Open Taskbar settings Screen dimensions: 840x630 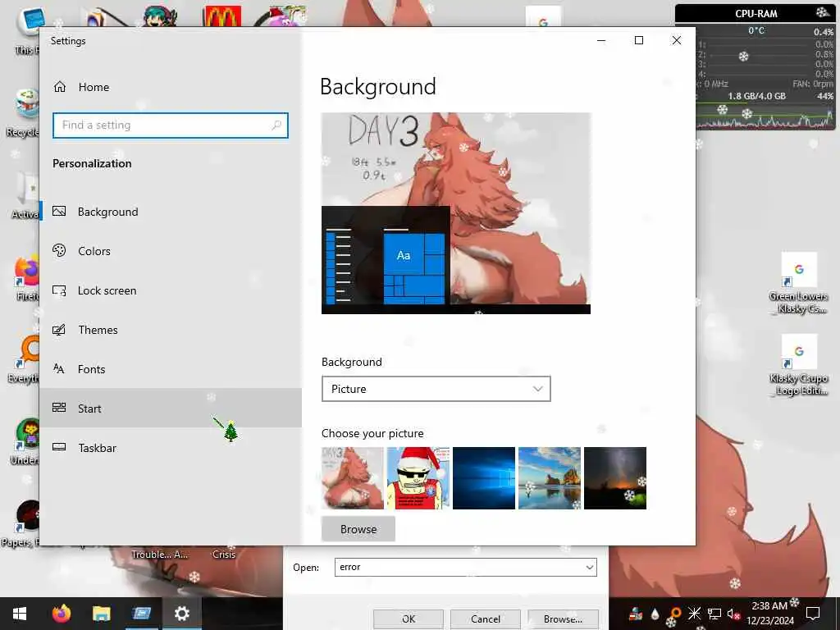point(171,447)
